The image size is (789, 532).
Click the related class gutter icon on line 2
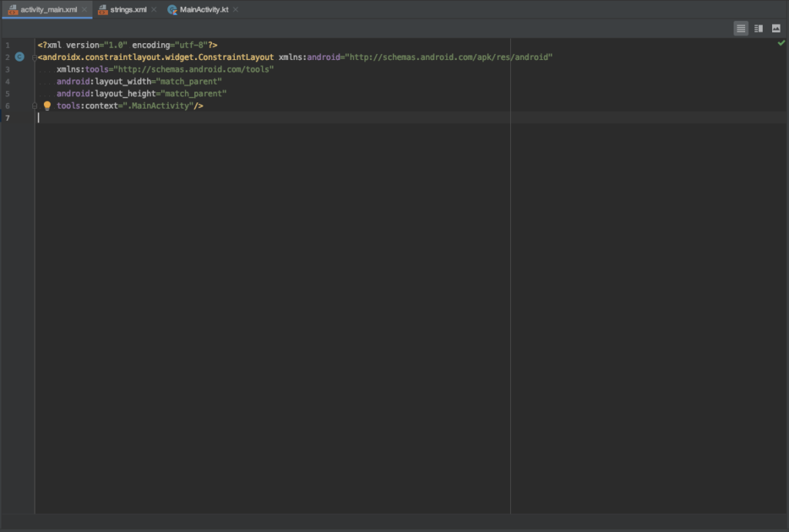pyautogui.click(x=19, y=57)
